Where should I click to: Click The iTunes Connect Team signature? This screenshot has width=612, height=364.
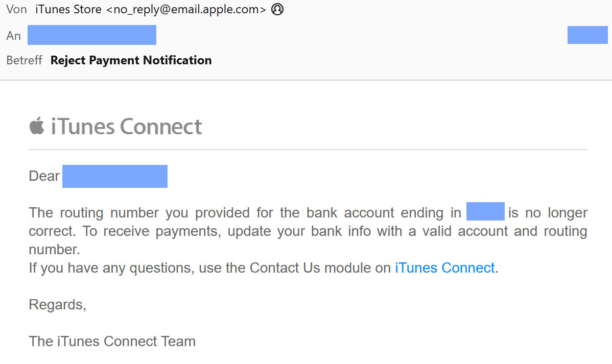(112, 341)
